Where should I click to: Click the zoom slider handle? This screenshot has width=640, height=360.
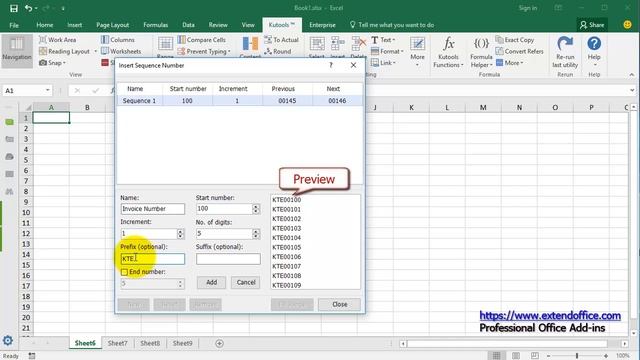point(577,356)
